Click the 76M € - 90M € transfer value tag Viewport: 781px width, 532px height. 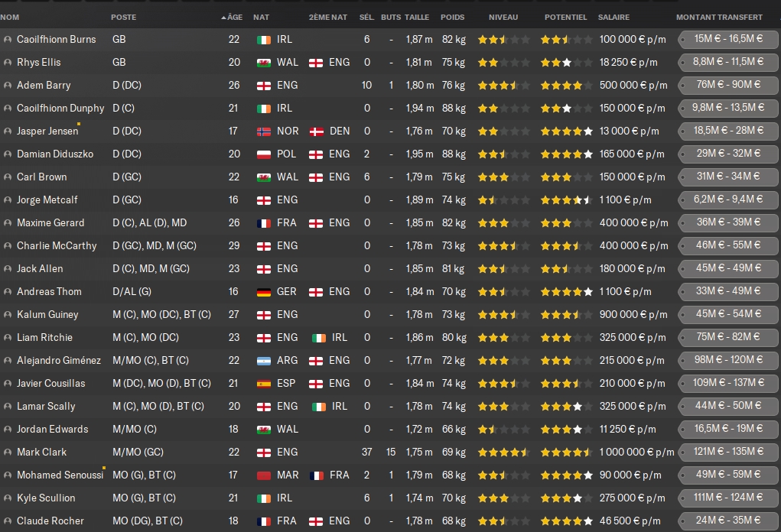point(727,85)
